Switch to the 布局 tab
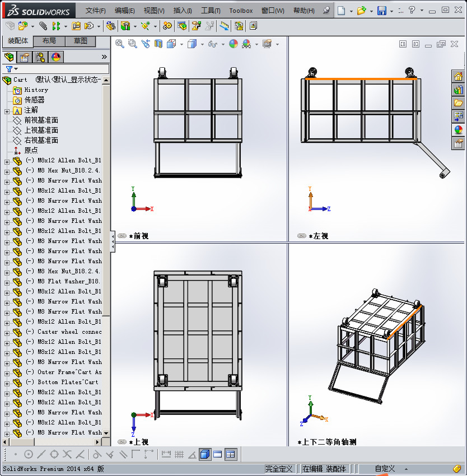Screen dimensions: 467x476 49,41
